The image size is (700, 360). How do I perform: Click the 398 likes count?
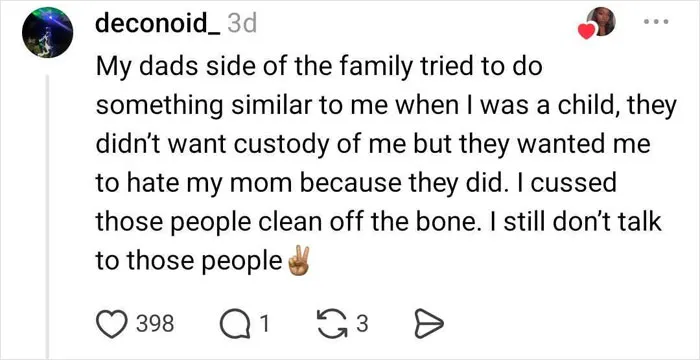[154, 326]
